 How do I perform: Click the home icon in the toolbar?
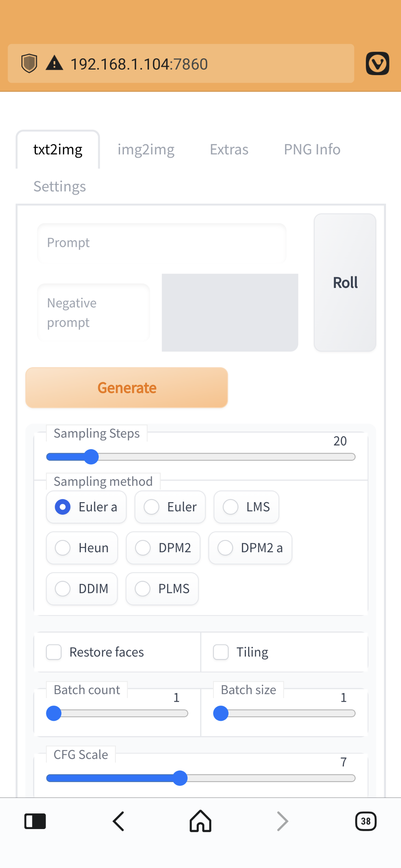coord(200,821)
